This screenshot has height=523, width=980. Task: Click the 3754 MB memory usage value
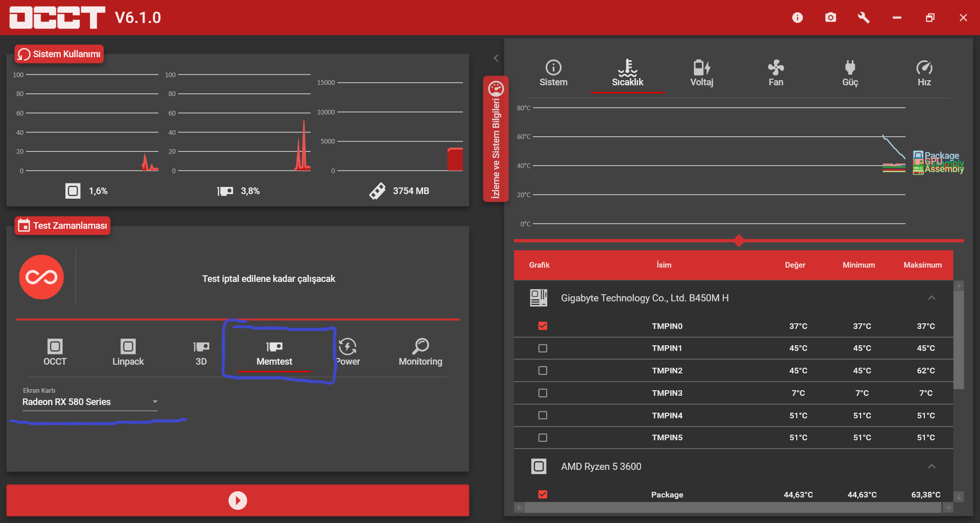(x=411, y=191)
